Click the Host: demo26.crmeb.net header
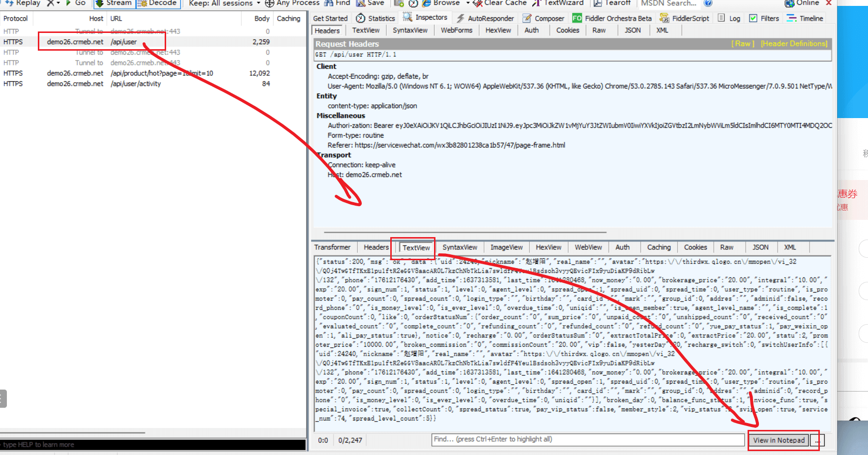This screenshot has height=455, width=868. [365, 175]
